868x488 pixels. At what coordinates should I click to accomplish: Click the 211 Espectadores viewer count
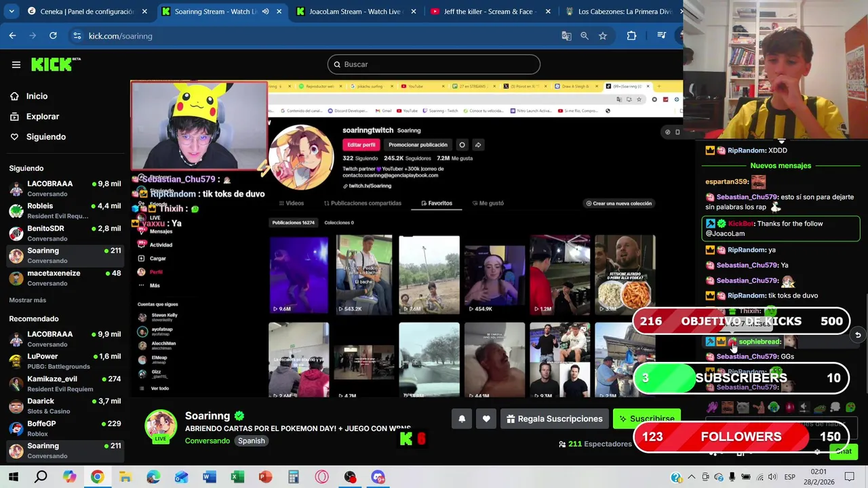(595, 444)
